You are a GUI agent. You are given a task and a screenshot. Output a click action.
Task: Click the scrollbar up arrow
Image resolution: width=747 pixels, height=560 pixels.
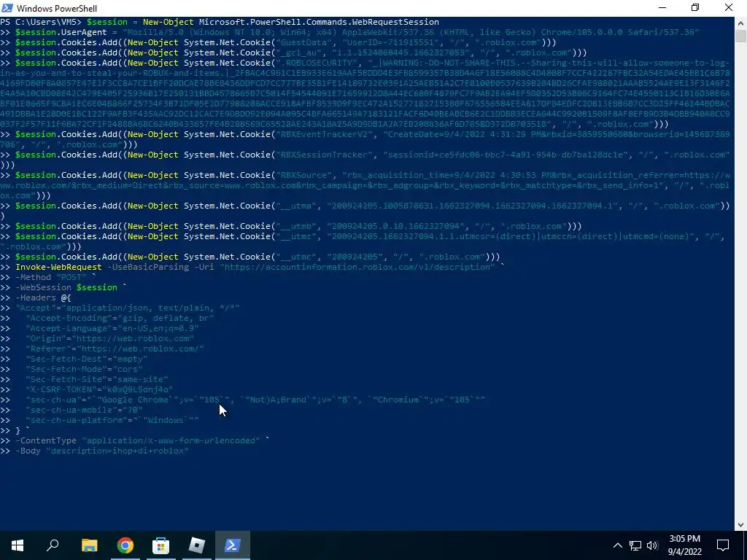(x=740, y=23)
